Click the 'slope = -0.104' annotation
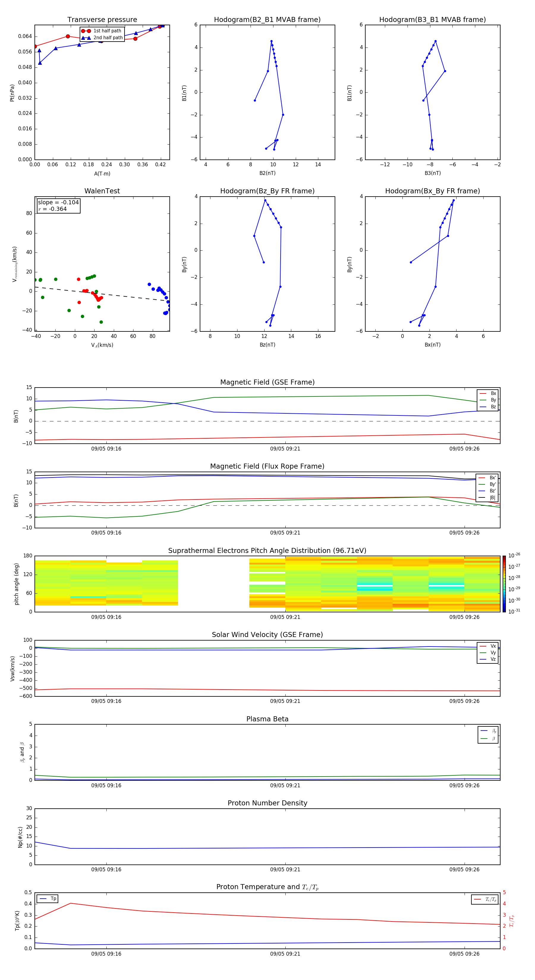The height and width of the screenshot is (980, 535). coord(58,203)
